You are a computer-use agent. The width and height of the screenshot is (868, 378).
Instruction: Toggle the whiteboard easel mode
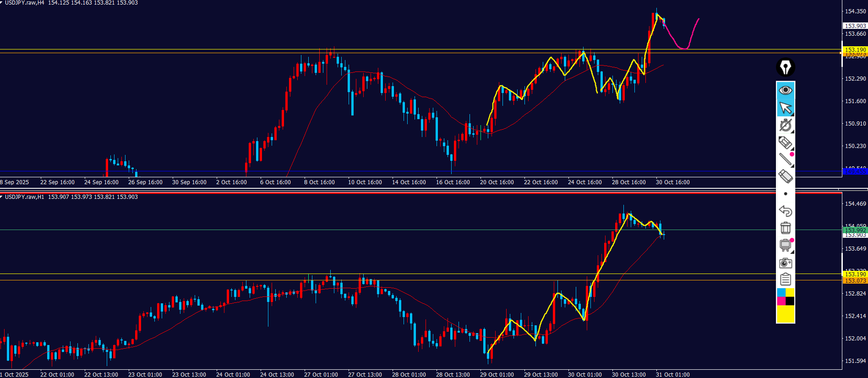[x=785, y=245]
